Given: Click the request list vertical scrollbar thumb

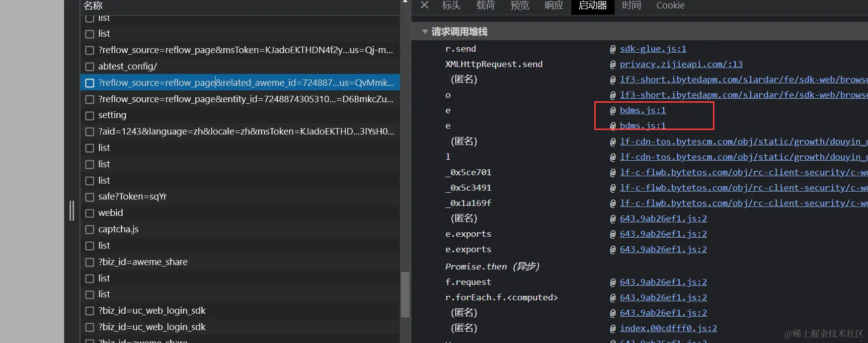Looking at the screenshot, I should [405, 294].
